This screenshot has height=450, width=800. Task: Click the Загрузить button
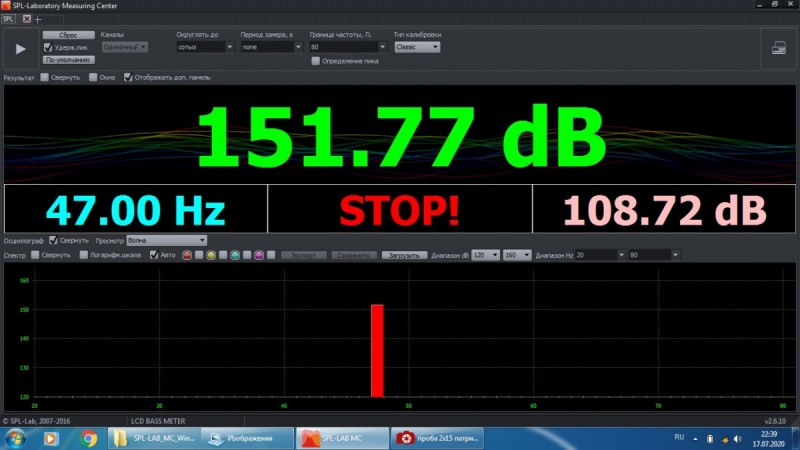[x=405, y=255]
